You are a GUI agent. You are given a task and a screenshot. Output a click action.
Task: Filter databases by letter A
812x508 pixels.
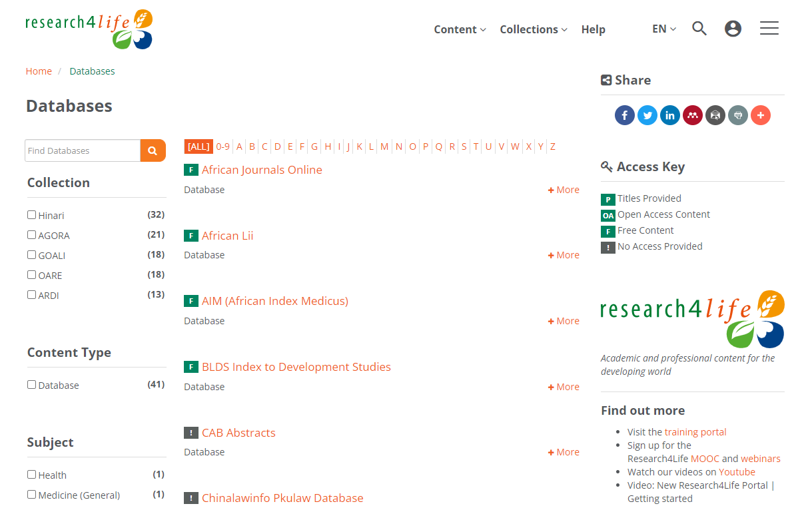click(239, 146)
